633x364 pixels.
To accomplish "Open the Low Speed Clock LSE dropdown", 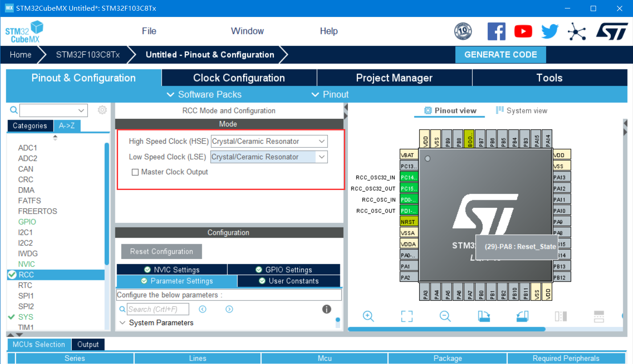I will [x=322, y=157].
